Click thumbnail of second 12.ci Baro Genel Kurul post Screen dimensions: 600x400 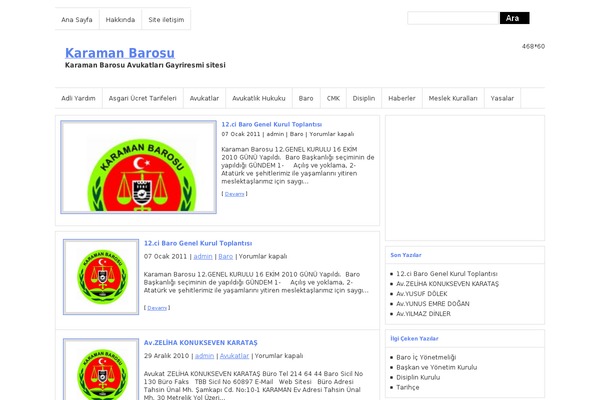[101, 277]
